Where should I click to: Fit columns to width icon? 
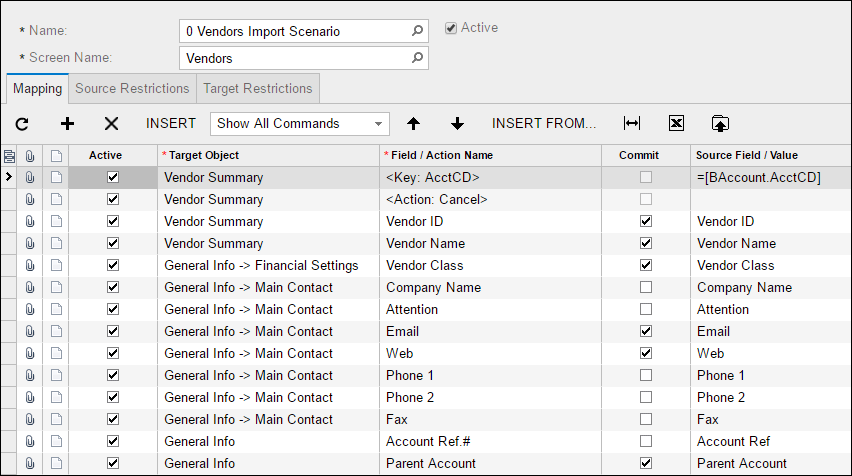632,123
